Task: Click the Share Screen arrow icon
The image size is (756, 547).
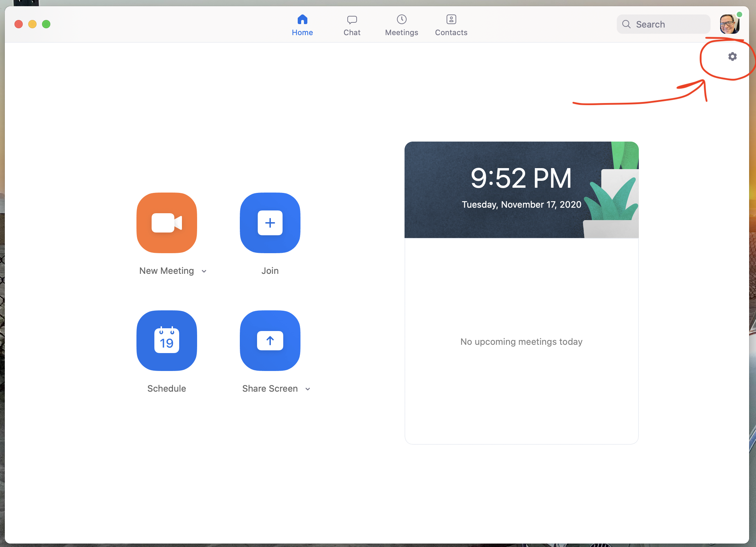Action: [270, 341]
